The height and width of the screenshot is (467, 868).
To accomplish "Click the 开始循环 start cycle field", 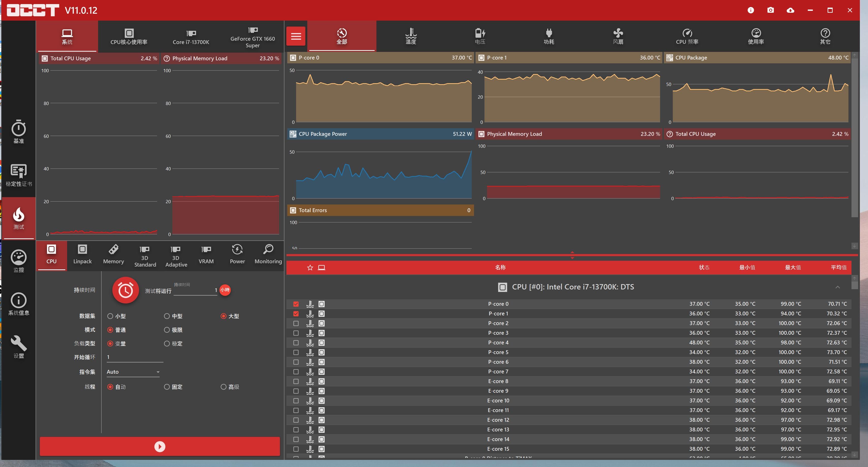I will (135, 357).
